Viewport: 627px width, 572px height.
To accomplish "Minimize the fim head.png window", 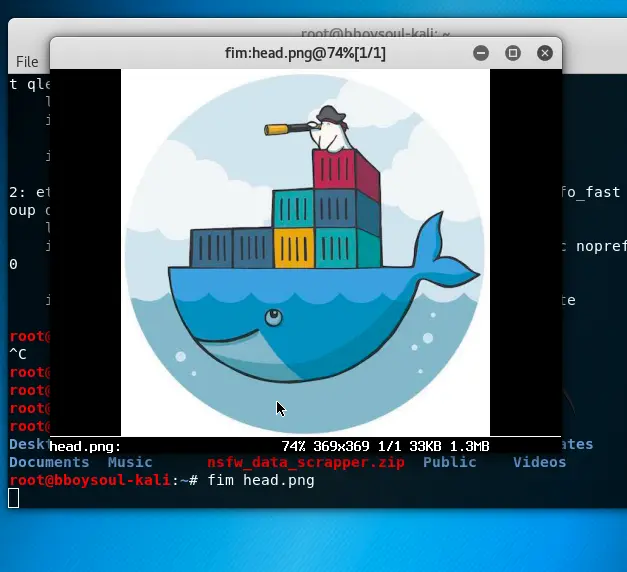I will coord(481,53).
